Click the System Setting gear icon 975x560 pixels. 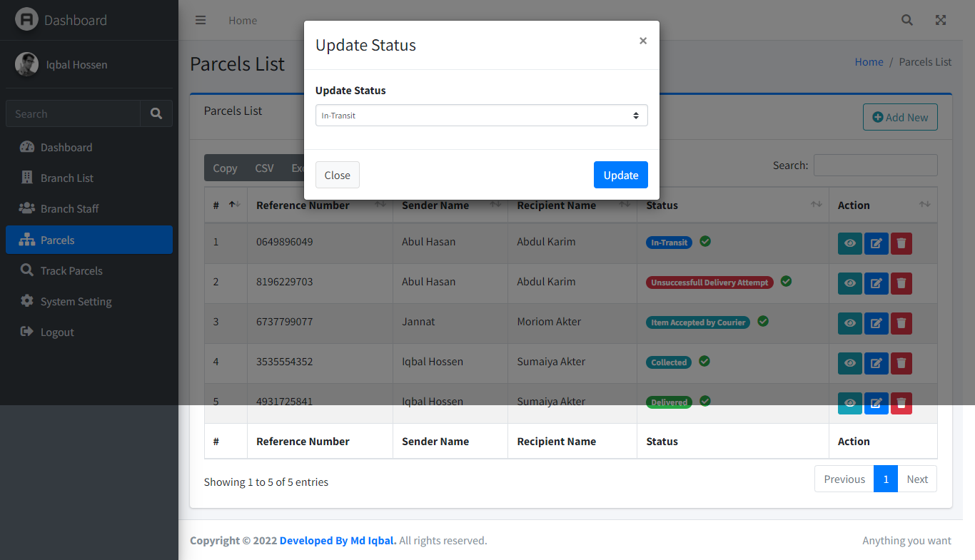click(28, 301)
